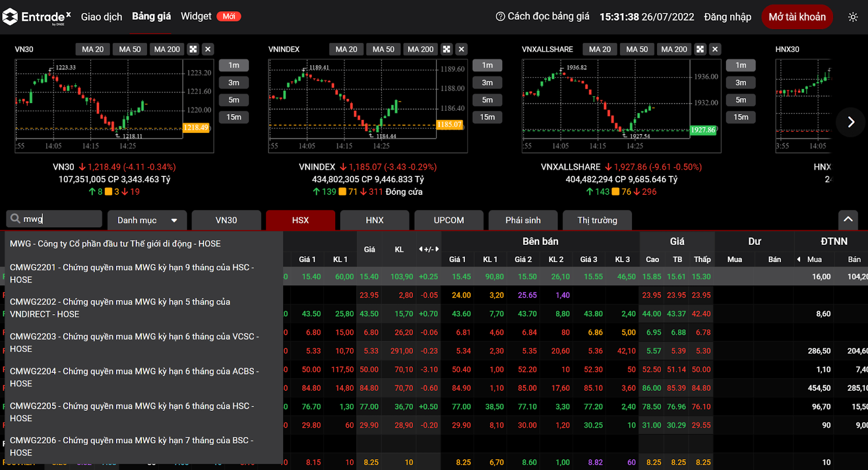Open the Thị trường tab
Viewport: 868px width, 470px height.
[597, 220]
